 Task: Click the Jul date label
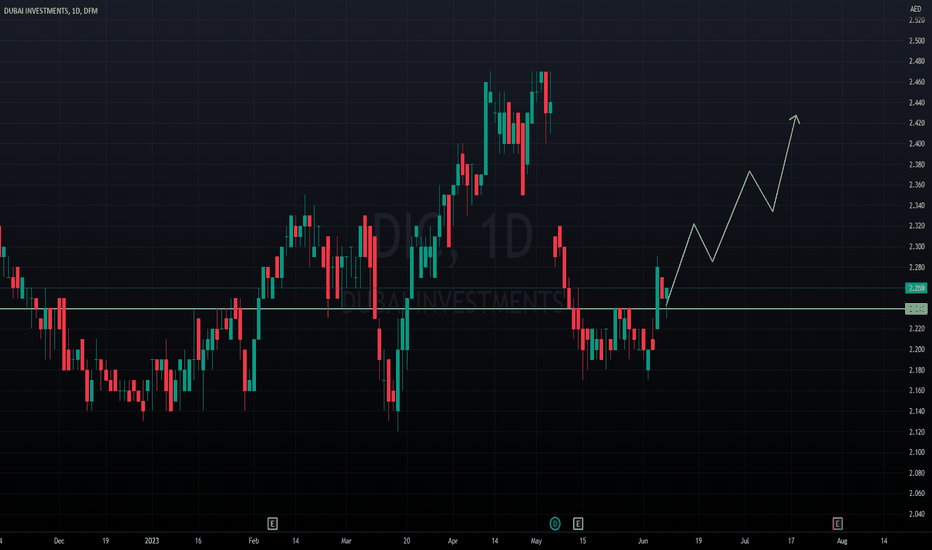(745, 541)
